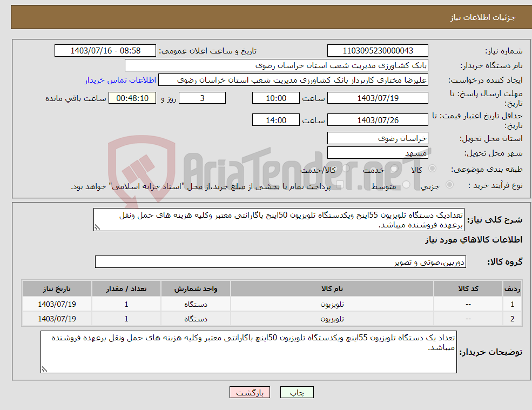The height and width of the screenshot is (410, 532).
Task: Click the buyer organization name field
Action: (x=277, y=65)
